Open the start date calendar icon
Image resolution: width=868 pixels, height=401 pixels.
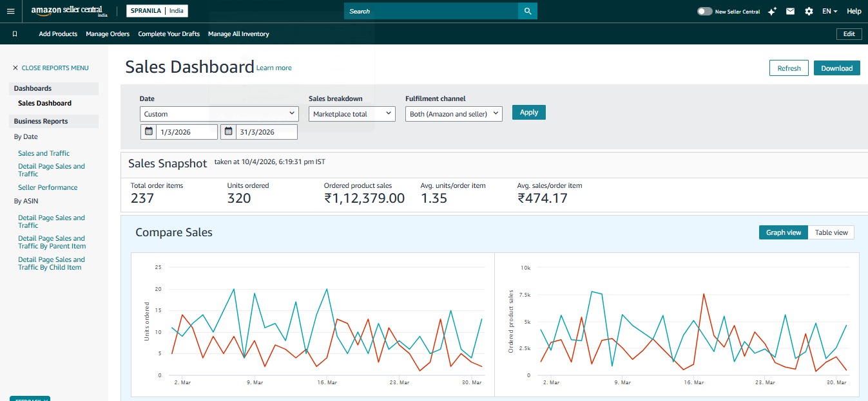148,131
